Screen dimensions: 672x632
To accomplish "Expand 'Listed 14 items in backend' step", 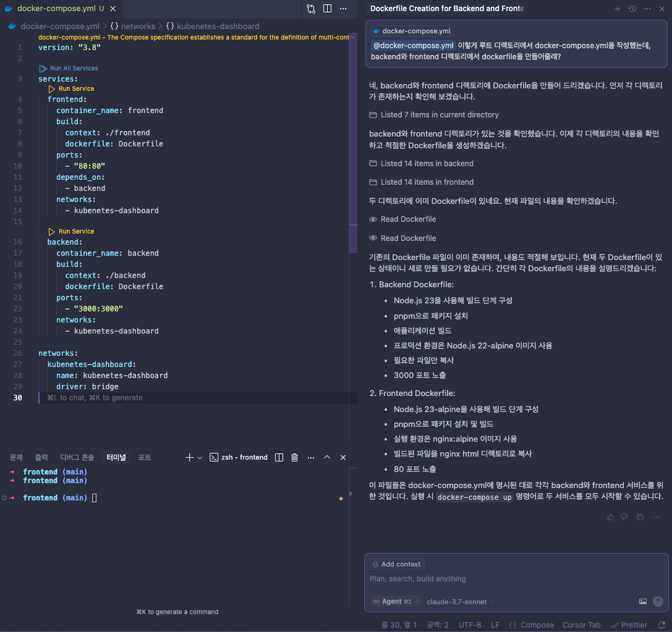I will pyautogui.click(x=422, y=164).
